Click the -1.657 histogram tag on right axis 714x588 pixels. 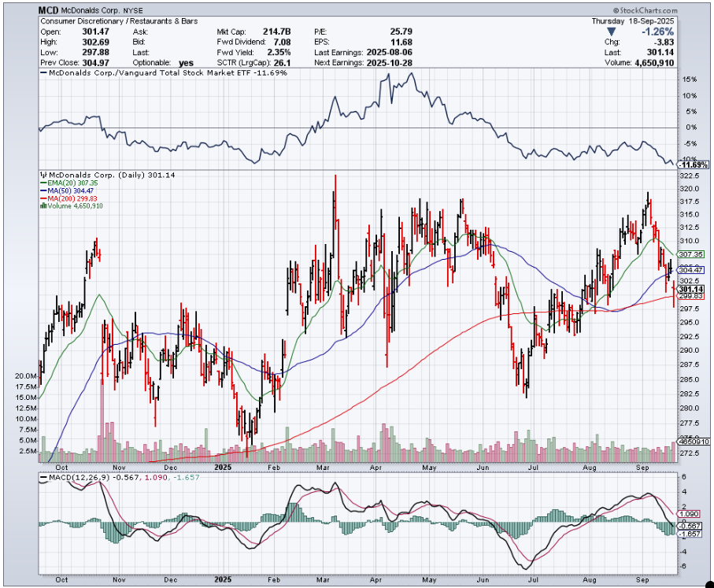click(x=690, y=534)
